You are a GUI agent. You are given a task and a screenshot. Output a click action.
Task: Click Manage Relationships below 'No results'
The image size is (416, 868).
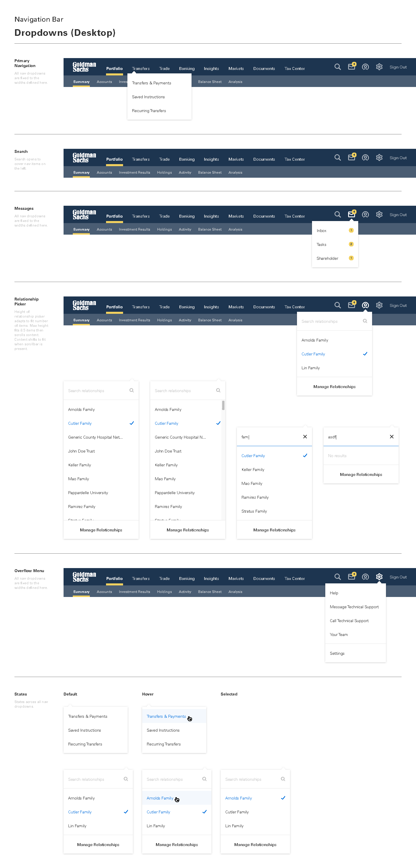tap(361, 474)
